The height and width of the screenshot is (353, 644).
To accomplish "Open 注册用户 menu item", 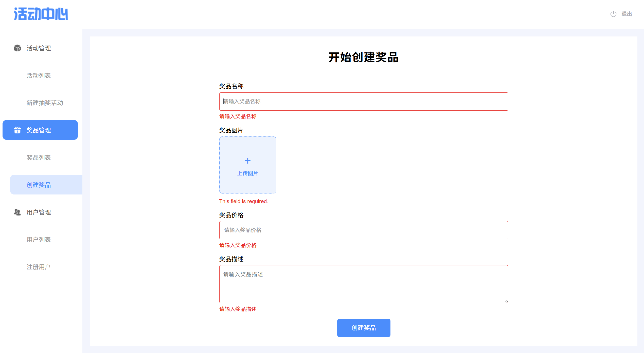I will pos(39,267).
